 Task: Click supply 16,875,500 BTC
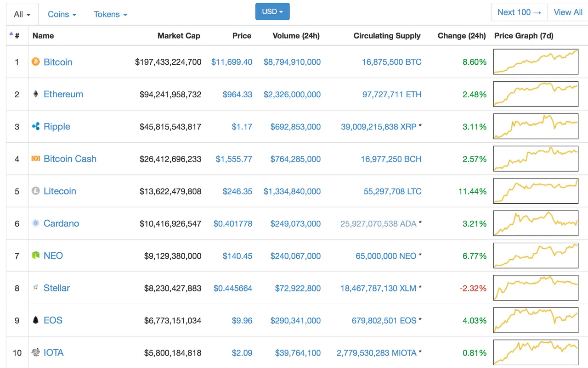pyautogui.click(x=391, y=62)
